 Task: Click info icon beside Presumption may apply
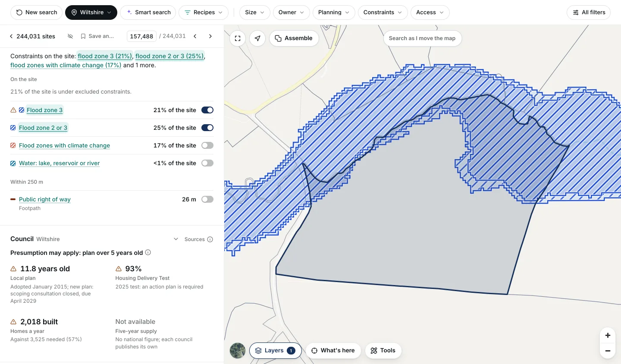[x=148, y=252]
